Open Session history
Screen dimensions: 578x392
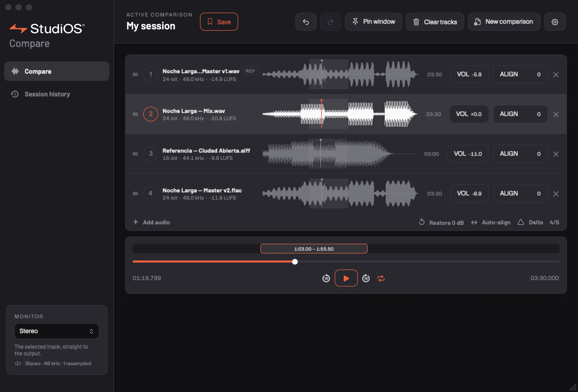pyautogui.click(x=57, y=94)
